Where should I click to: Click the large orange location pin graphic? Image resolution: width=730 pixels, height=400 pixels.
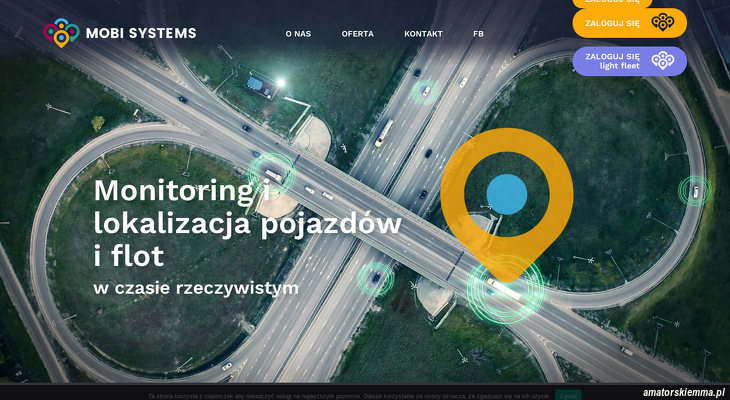click(x=507, y=204)
